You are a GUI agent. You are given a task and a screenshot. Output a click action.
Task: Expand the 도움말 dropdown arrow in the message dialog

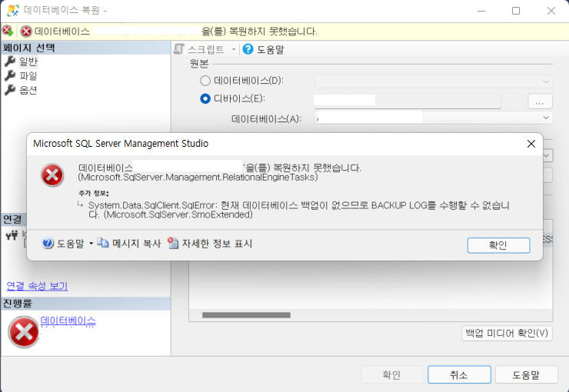(x=91, y=244)
